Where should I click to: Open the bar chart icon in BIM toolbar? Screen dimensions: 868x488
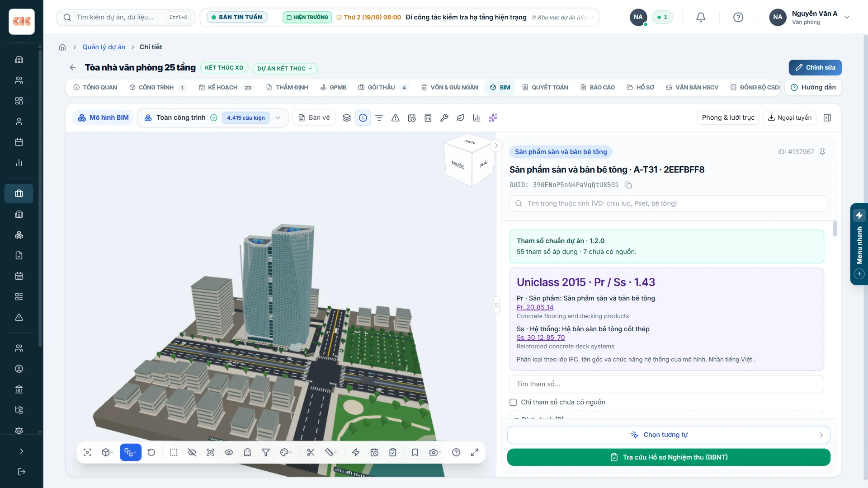tap(476, 118)
